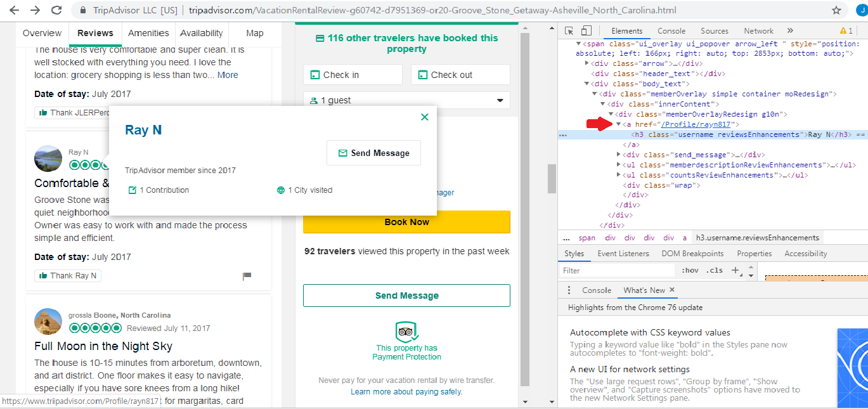This screenshot has width=868, height=409.
Task: View site security lock information
Action: pyautogui.click(x=83, y=10)
